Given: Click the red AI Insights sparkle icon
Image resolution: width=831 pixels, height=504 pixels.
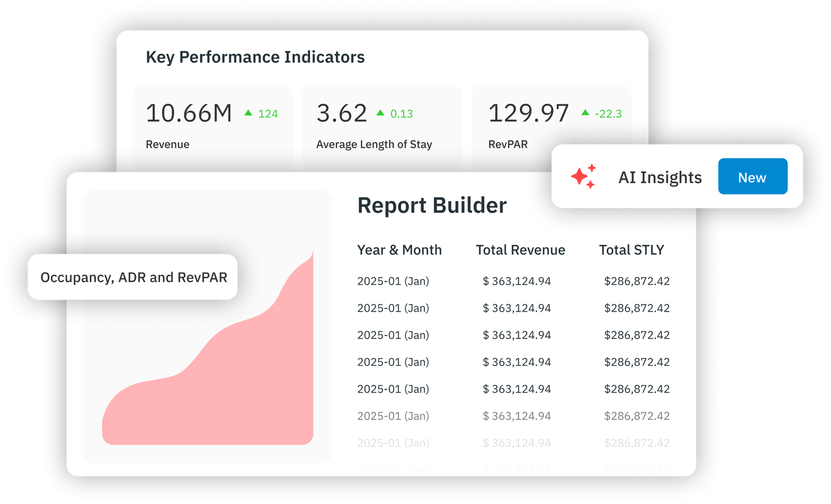Looking at the screenshot, I should (x=583, y=176).
